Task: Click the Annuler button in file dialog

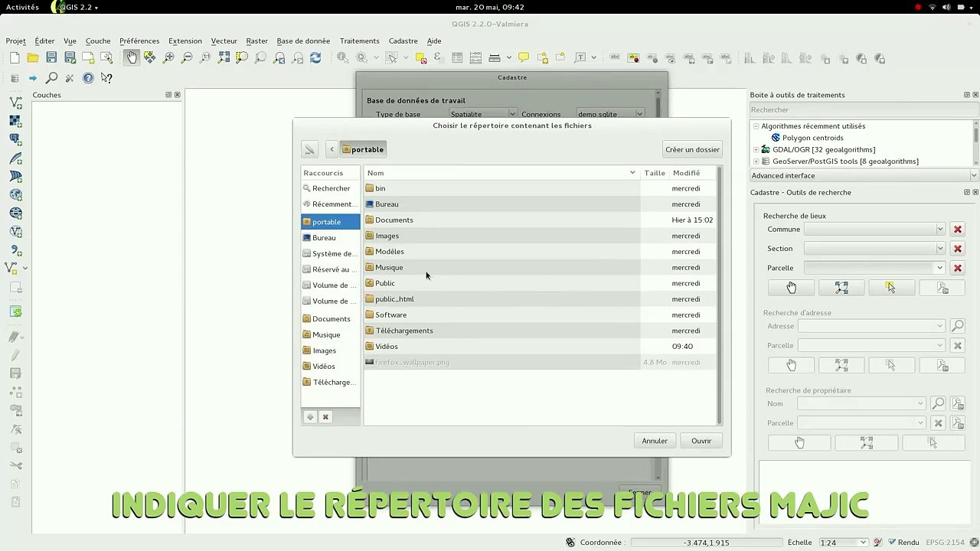Action: coord(655,441)
